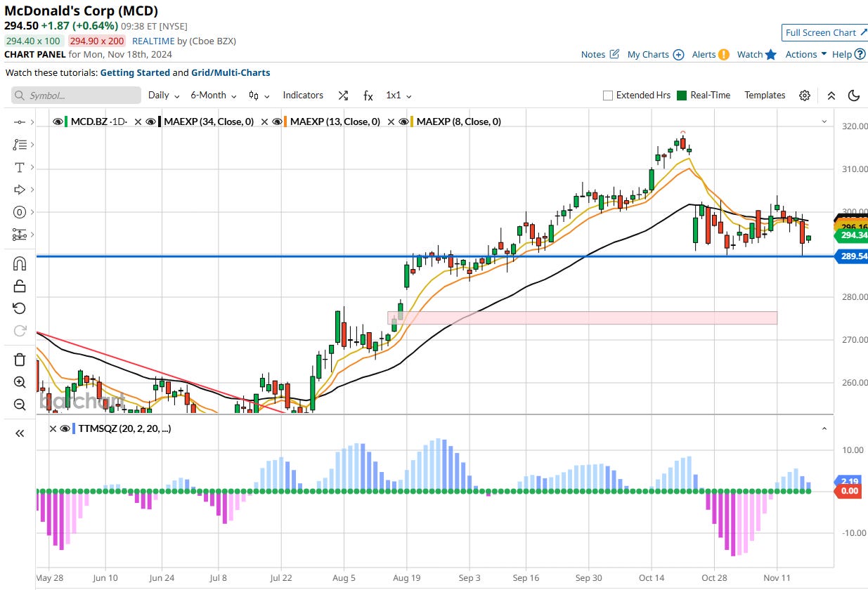Expand Text tool options chevron

pyautogui.click(x=32, y=167)
